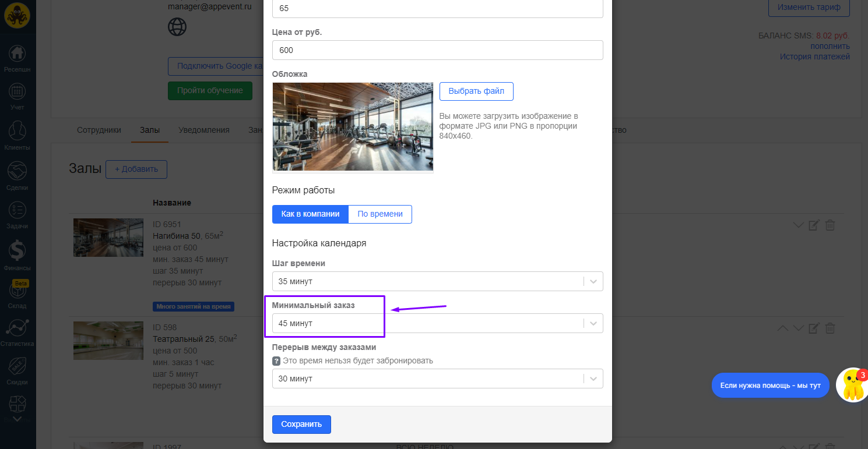Image resolution: width=868 pixels, height=449 pixels.
Task: Click the globe website icon
Action: pos(177,27)
